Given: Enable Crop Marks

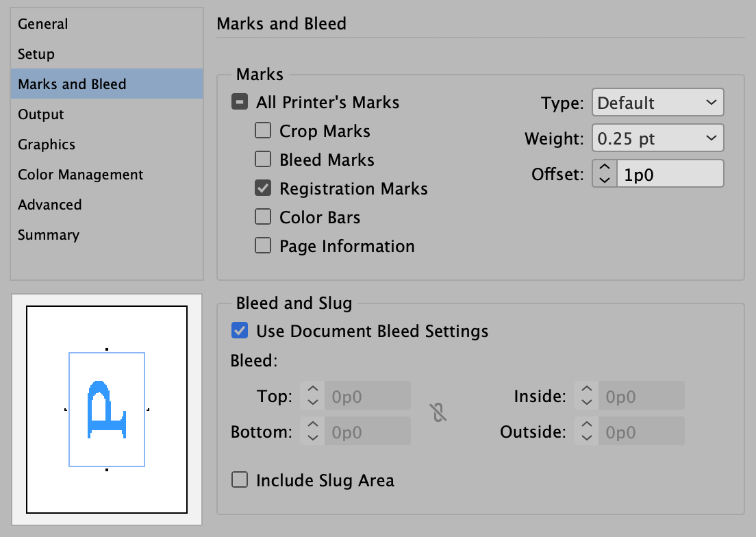Looking at the screenshot, I should click(x=263, y=130).
